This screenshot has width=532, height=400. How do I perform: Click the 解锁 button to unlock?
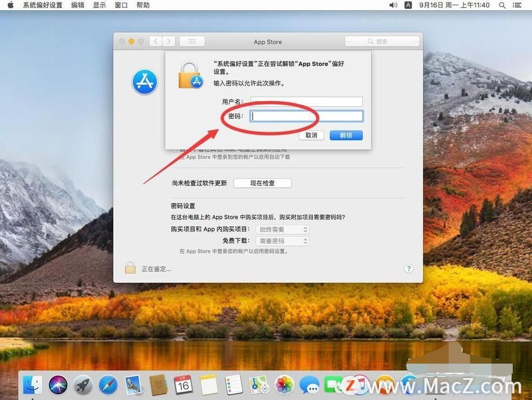[x=346, y=135]
